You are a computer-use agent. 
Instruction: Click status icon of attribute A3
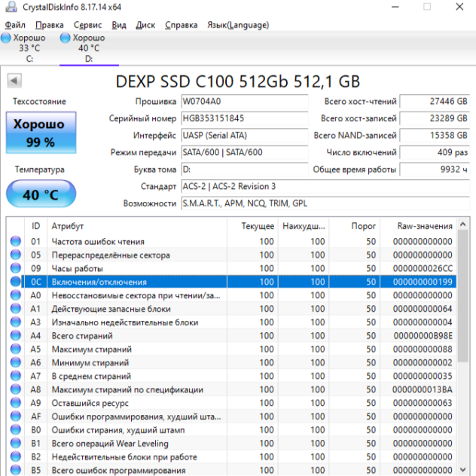16,322
